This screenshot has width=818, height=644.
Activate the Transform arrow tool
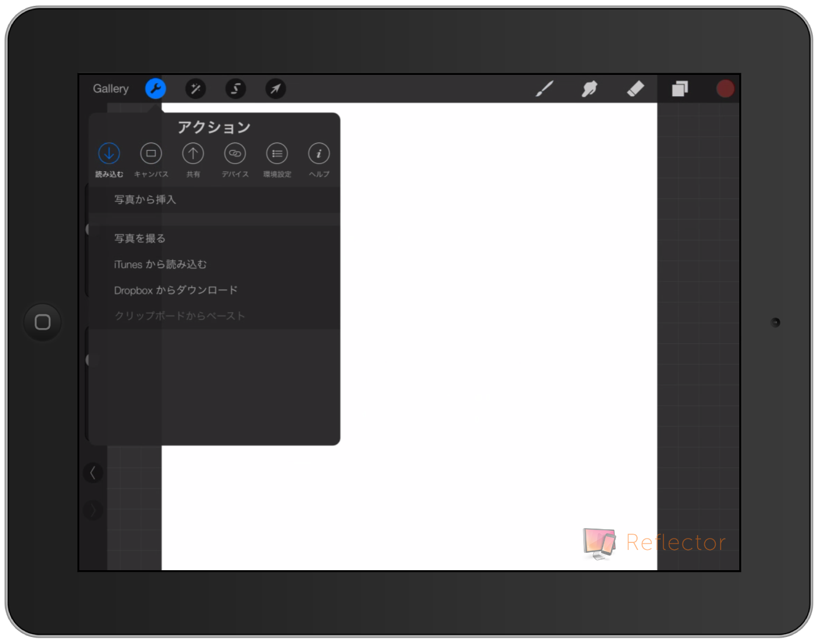coord(276,89)
